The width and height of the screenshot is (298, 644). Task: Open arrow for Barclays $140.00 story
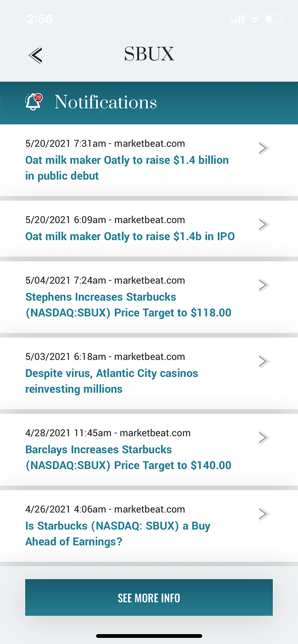[x=264, y=438]
